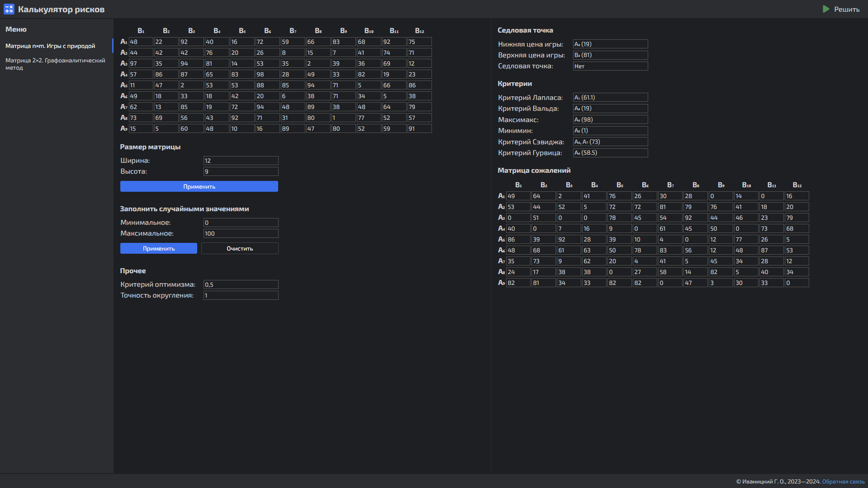This screenshot has height=488, width=868.
Task: Click the B12 column header of payoff matrix
Action: coord(419,31)
